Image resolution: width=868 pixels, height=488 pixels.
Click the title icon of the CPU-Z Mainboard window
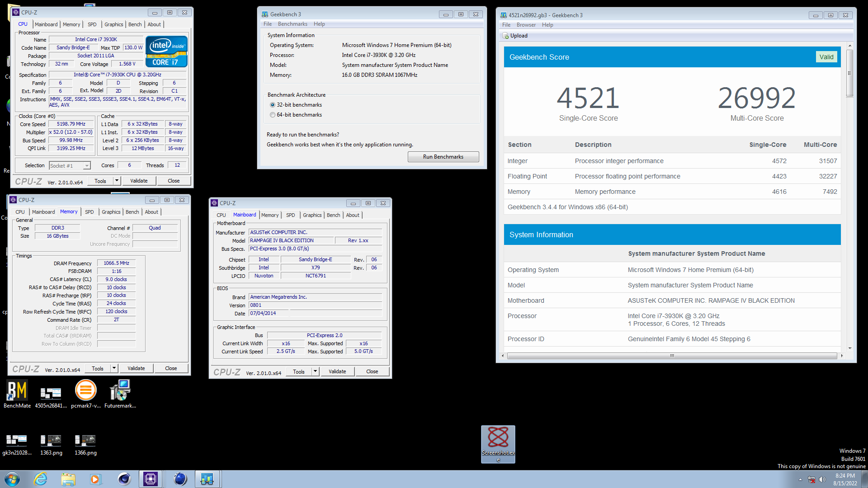[215, 203]
